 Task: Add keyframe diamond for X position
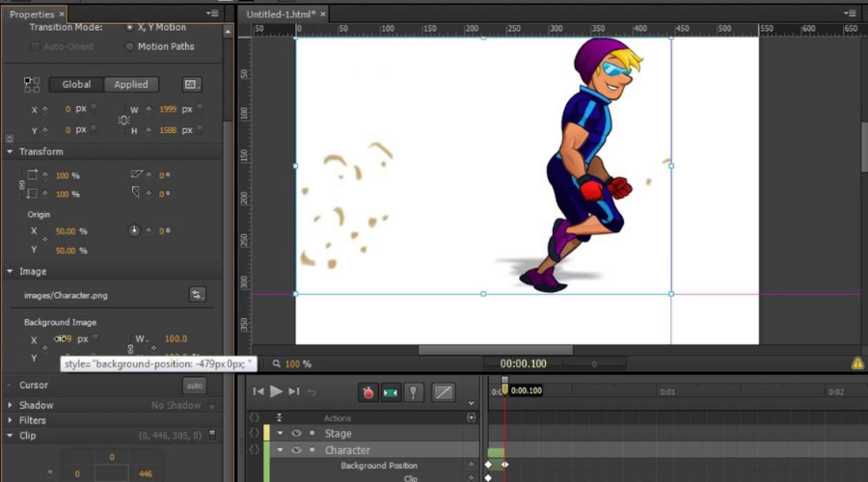point(45,110)
